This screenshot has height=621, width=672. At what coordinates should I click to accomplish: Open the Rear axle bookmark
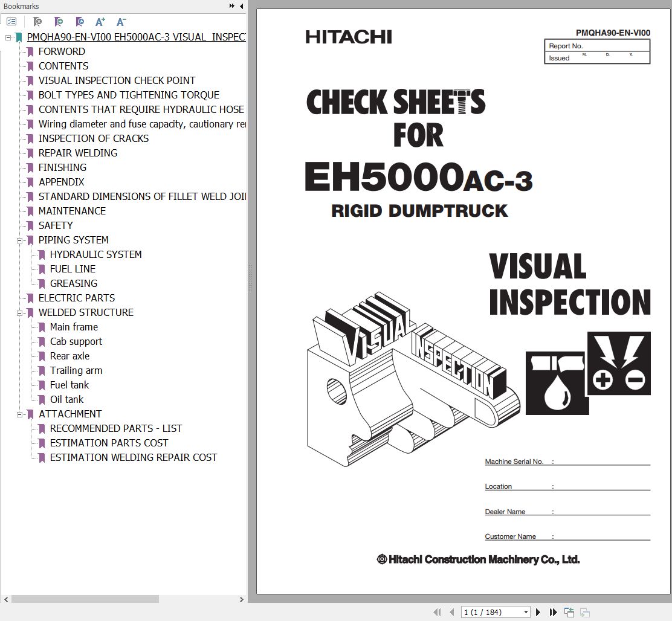click(x=70, y=356)
